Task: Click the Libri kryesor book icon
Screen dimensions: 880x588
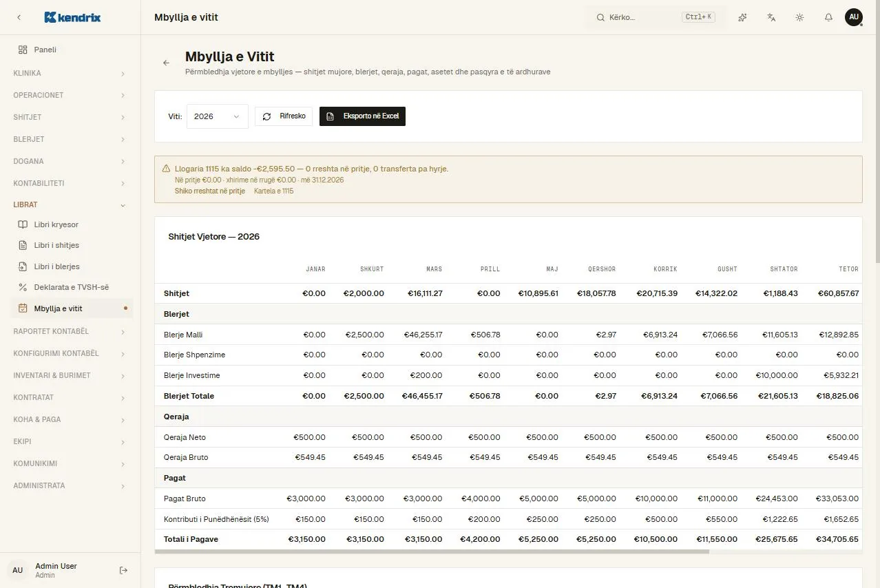Action: point(23,224)
